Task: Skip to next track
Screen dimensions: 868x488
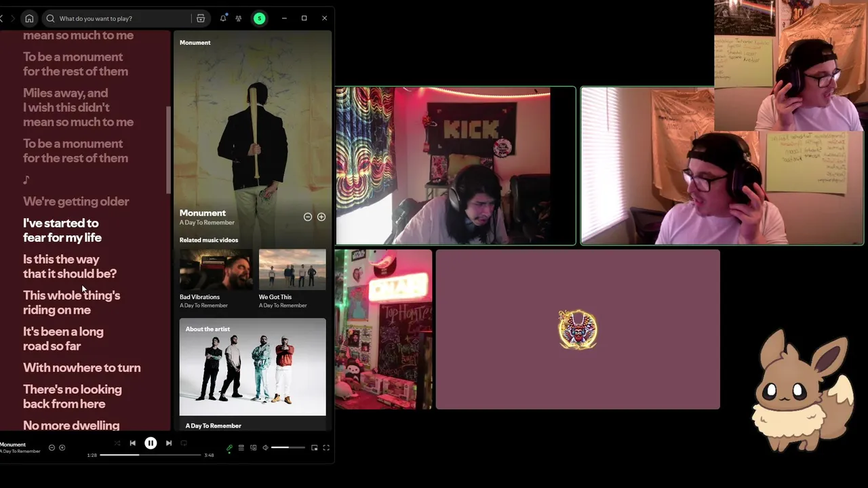Action: pos(169,443)
